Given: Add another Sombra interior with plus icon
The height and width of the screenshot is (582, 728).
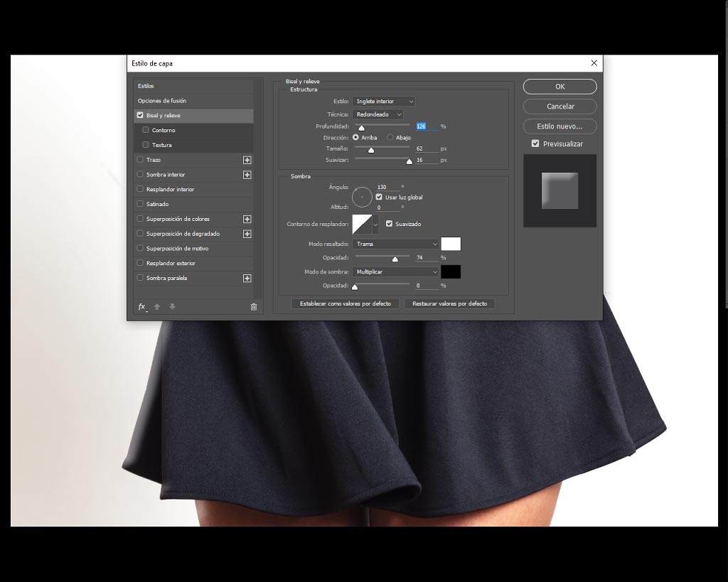Looking at the screenshot, I should pyautogui.click(x=247, y=175).
